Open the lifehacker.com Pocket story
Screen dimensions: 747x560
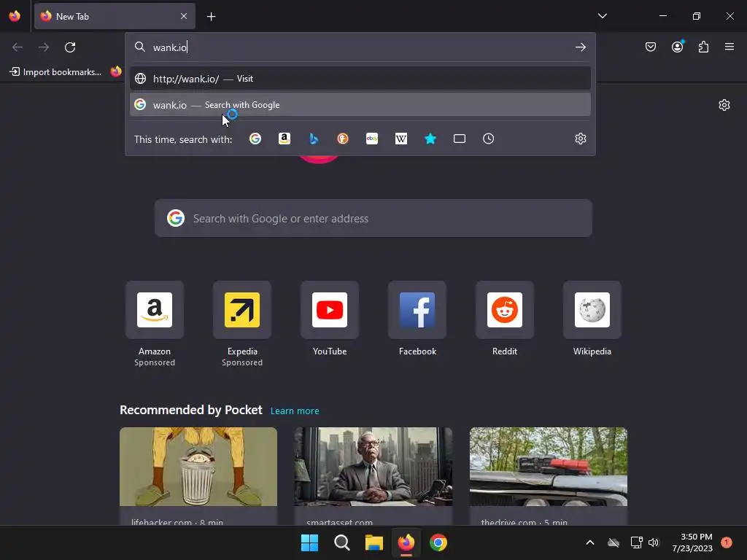(x=198, y=476)
